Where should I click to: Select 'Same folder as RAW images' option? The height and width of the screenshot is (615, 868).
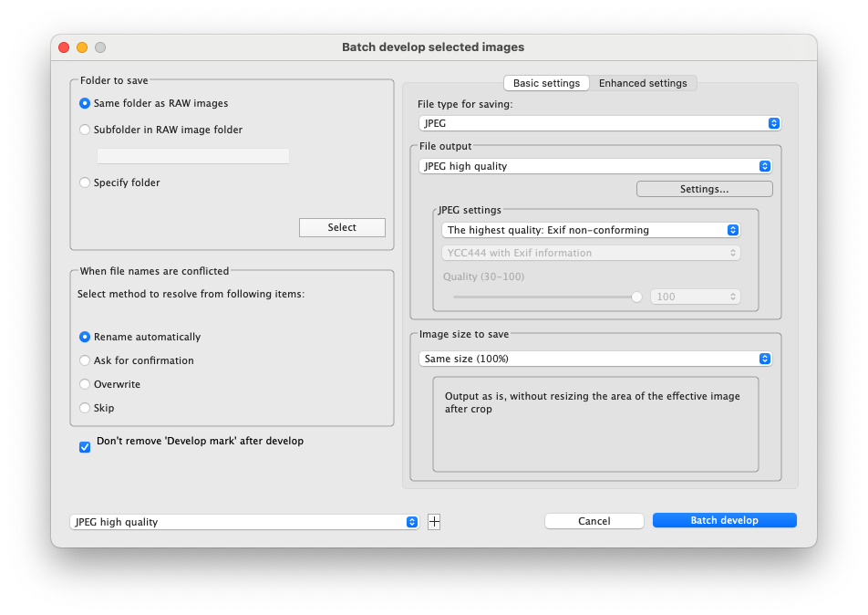[86, 104]
